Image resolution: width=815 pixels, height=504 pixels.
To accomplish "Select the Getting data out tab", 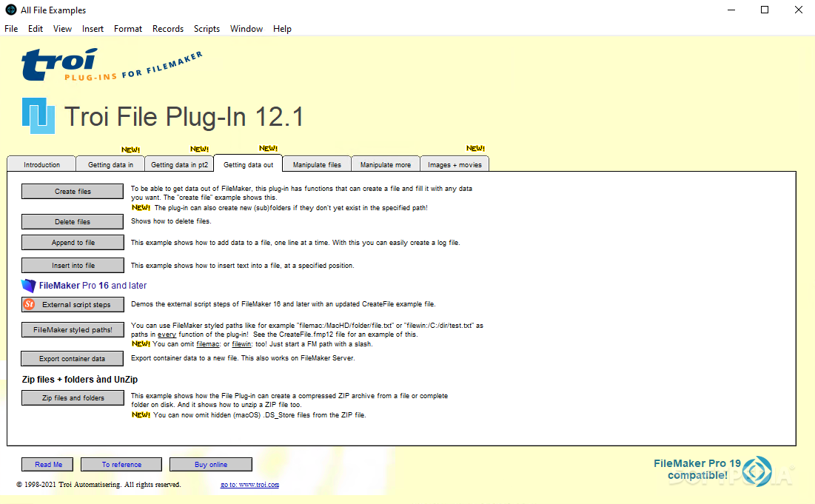I will pos(248,164).
